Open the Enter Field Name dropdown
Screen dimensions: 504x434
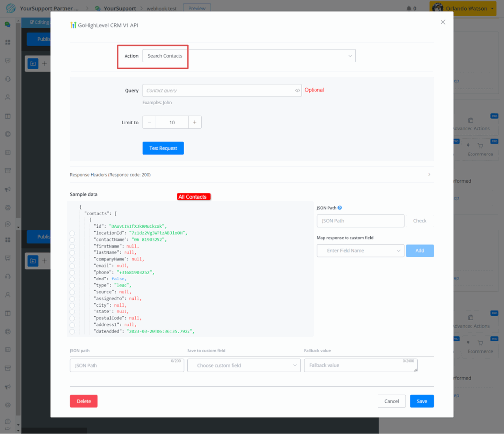pos(360,251)
